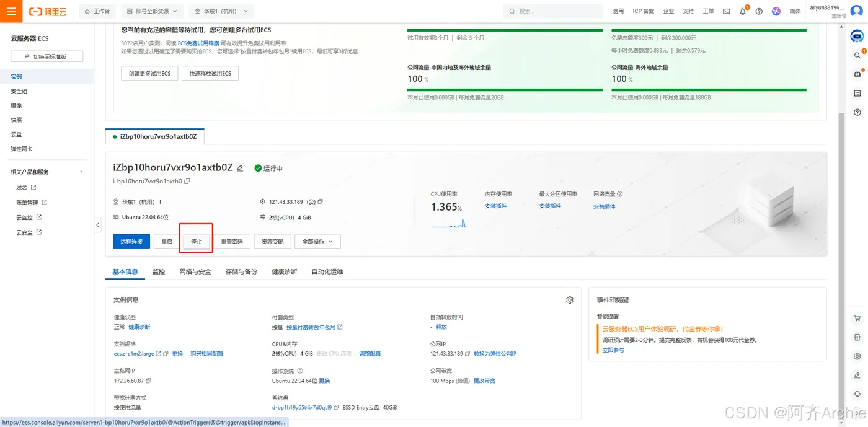
Task: Click edit feedback icon in right sidebar
Action: pyautogui.click(x=857, y=375)
